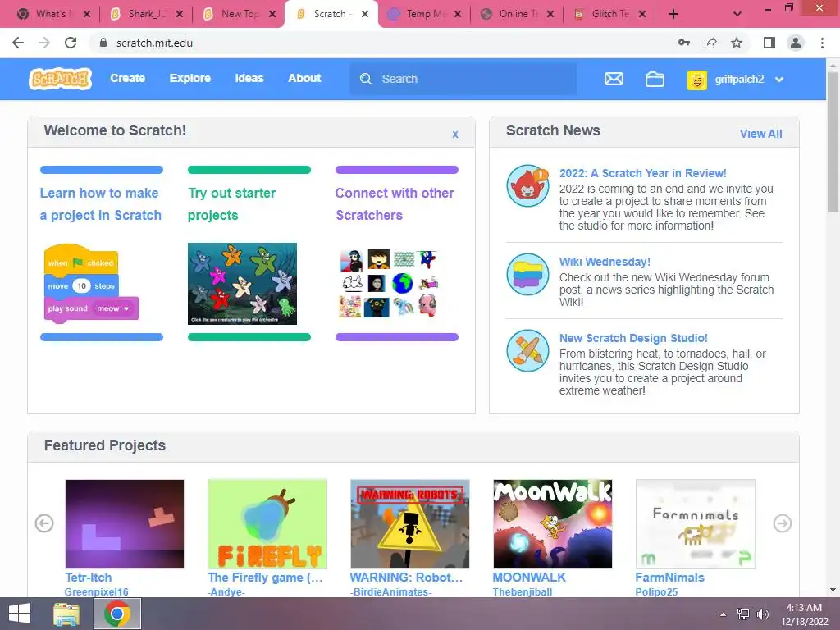Open the Windows Start button
Screen dimensions: 840x630
(20, 614)
